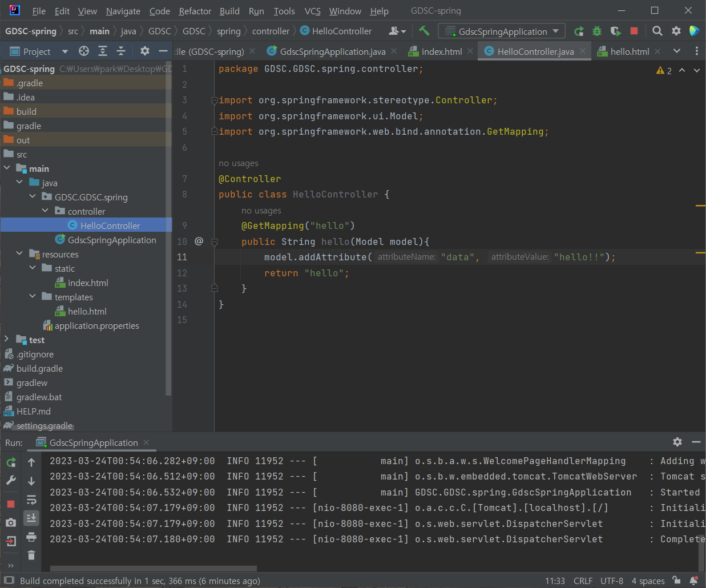Close the GdscSpringApplication run tab
Screen dimensions: 706x588
[x=146, y=442]
